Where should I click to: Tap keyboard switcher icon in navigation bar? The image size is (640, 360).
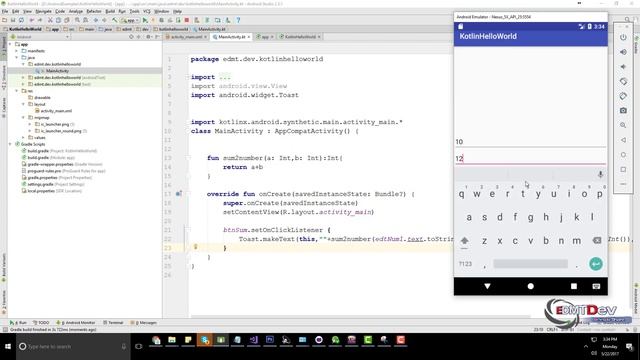click(596, 286)
